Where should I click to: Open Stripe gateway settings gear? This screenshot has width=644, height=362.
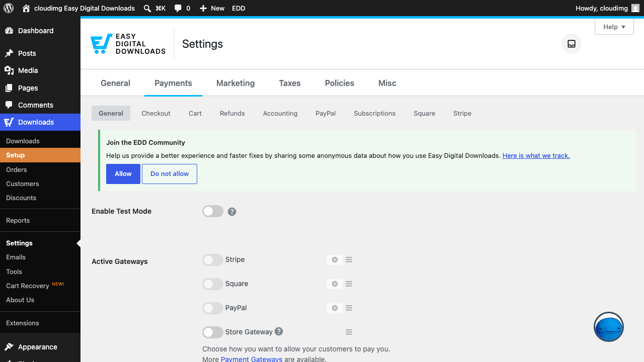335,260
